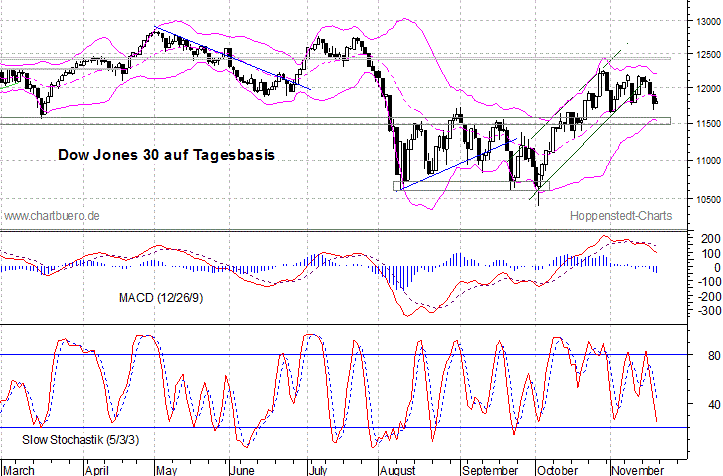
Task: Click the MACD axis value 0
Action: (x=717, y=268)
